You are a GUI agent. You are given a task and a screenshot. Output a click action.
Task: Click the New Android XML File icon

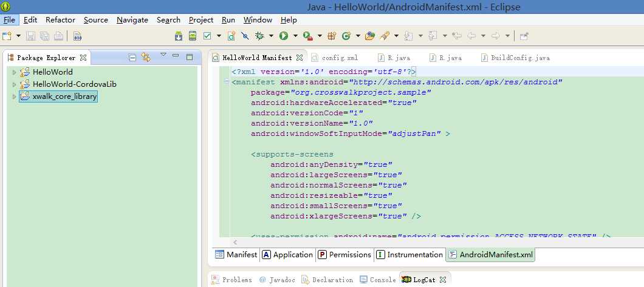[x=231, y=36]
